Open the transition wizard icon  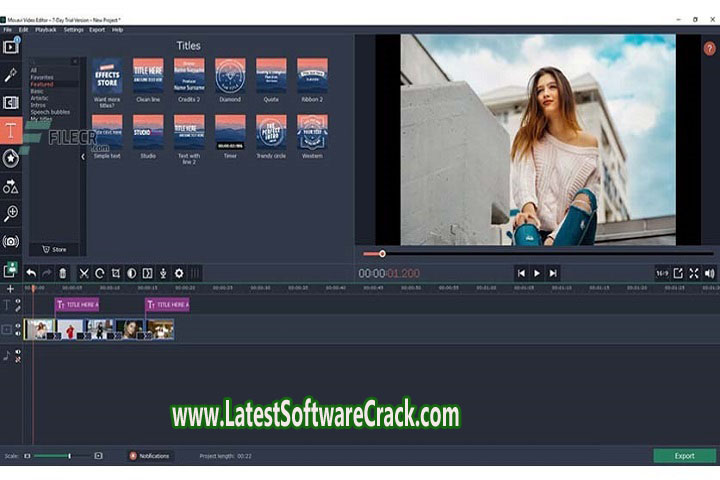point(147,273)
